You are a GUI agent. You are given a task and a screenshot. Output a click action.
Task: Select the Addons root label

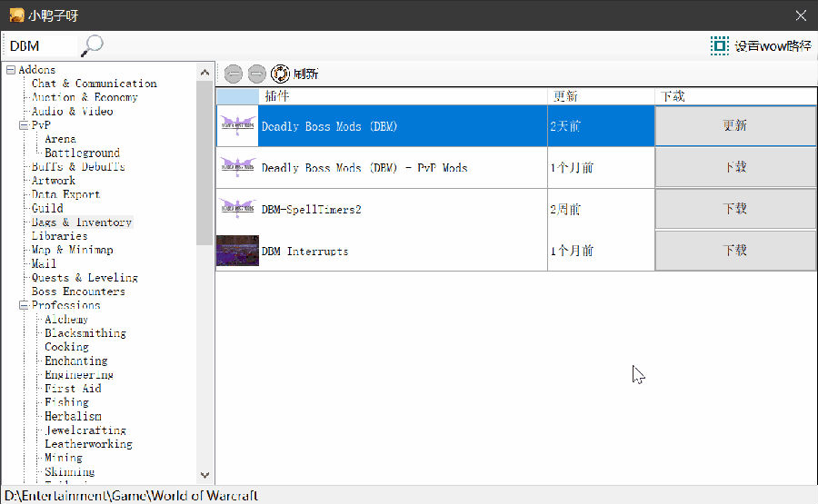pos(37,69)
